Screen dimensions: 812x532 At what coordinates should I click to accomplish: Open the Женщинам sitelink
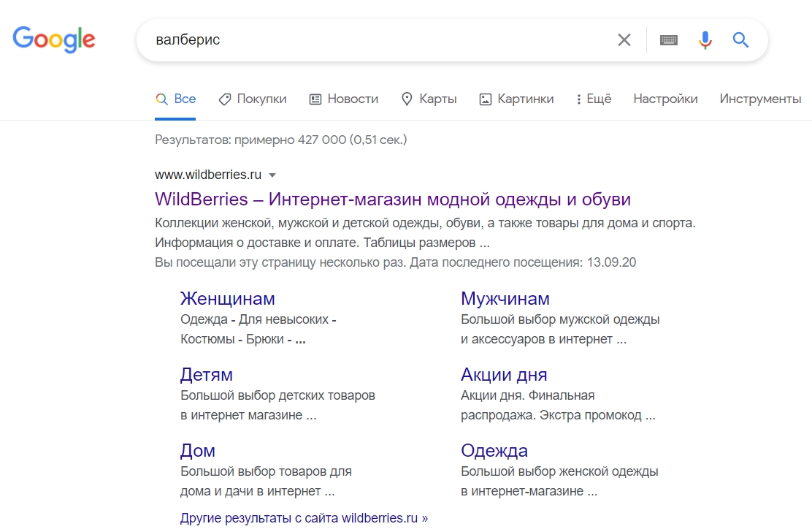(x=227, y=298)
